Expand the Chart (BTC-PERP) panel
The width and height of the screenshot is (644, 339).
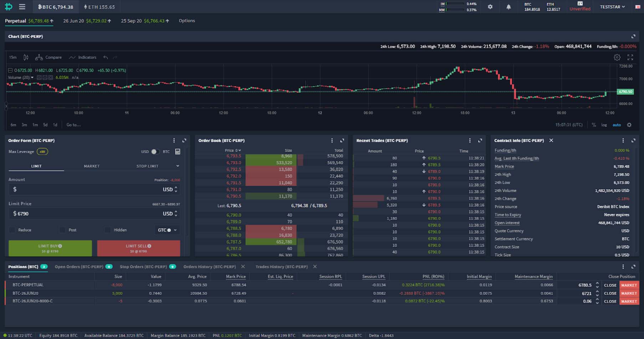633,36
